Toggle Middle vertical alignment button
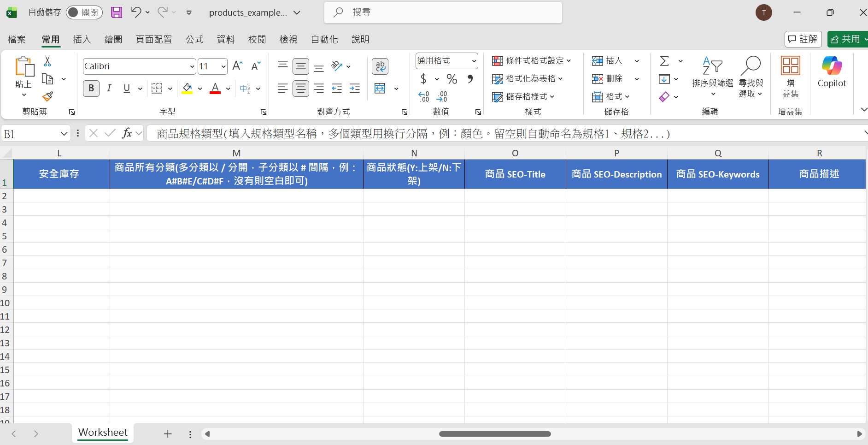The height and width of the screenshot is (445, 868). pyautogui.click(x=301, y=66)
